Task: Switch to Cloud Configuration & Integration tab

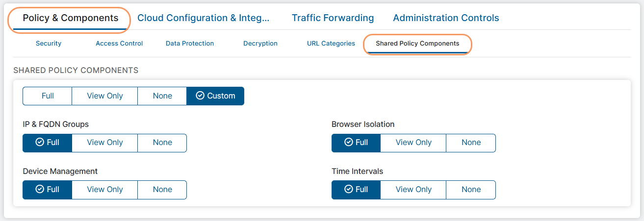Action: [x=204, y=18]
